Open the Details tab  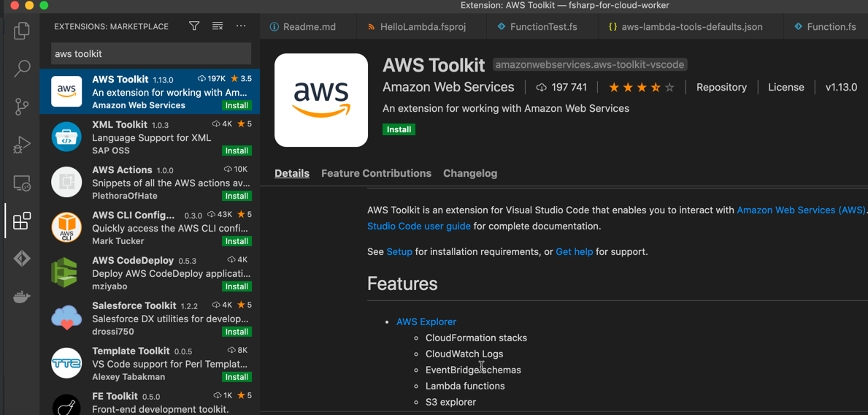(292, 173)
